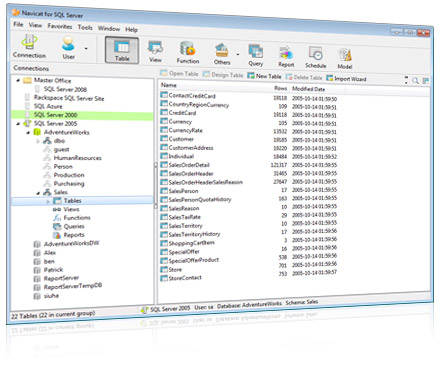Image resolution: width=440 pixels, height=370 pixels.
Task: Select the HumanResources schema
Action: [77, 158]
